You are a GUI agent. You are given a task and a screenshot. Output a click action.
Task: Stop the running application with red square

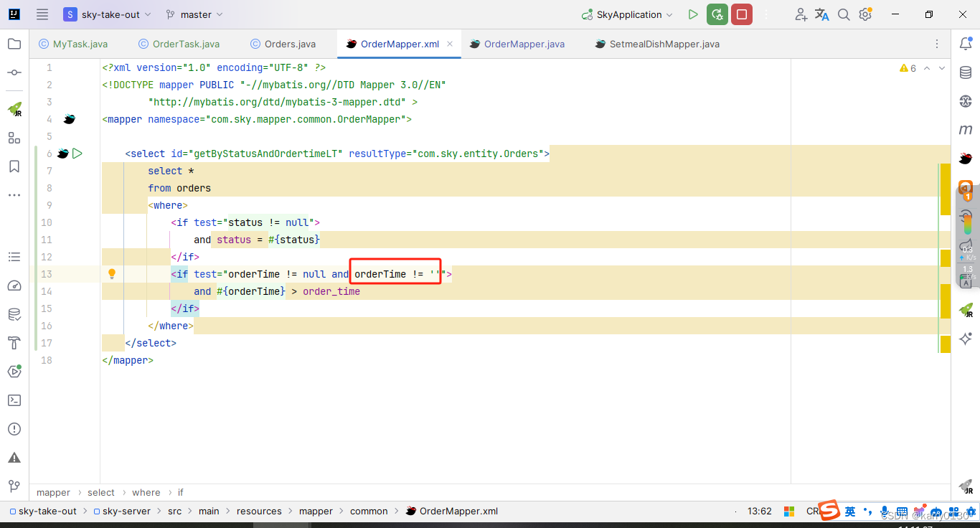pos(743,14)
